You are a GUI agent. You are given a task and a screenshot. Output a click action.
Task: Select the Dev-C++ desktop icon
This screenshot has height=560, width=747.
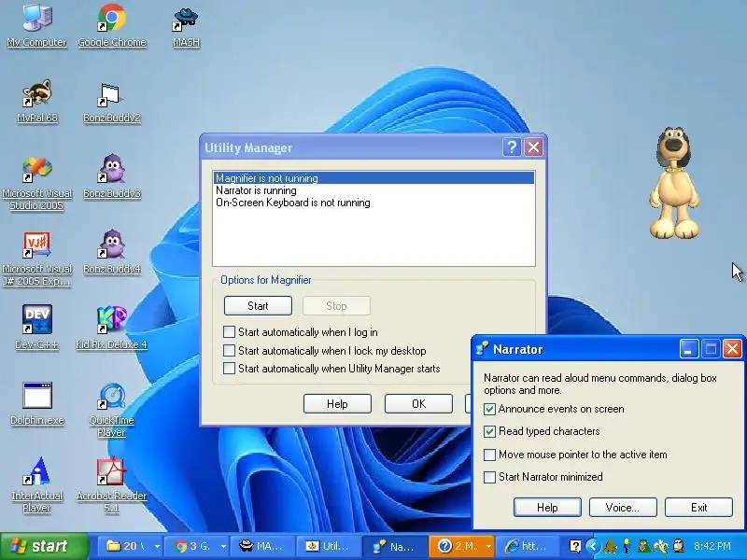point(36,328)
